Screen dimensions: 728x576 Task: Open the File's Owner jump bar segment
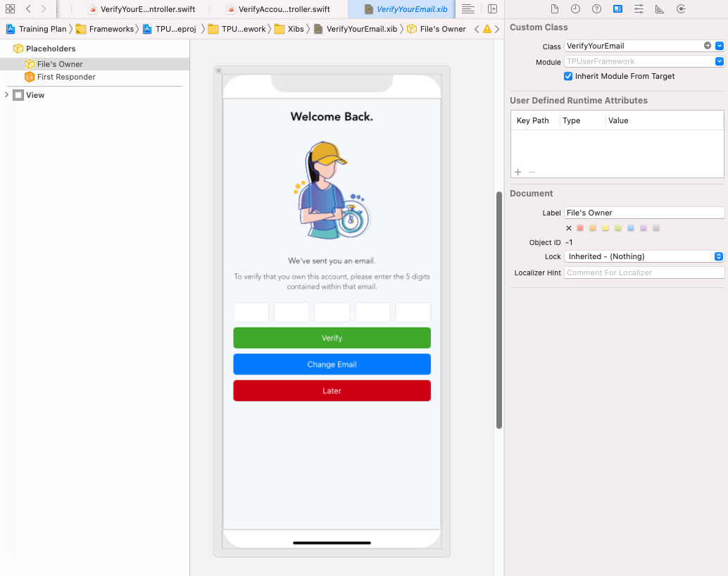coord(437,29)
